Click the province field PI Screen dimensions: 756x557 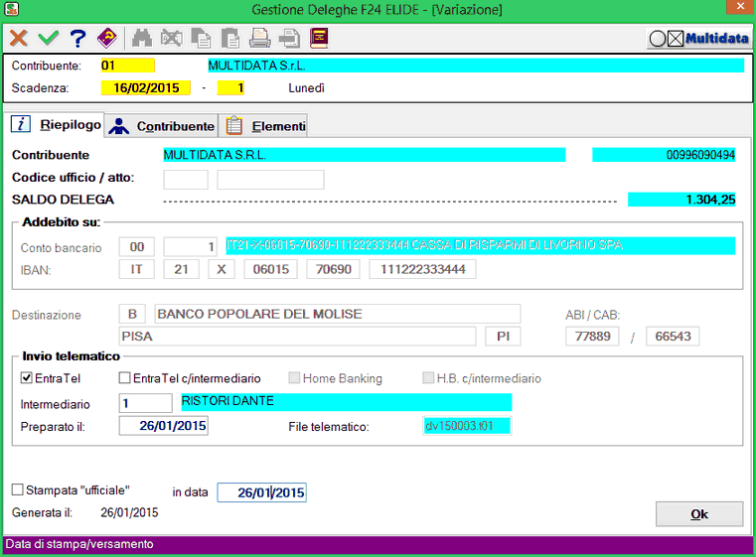coord(503,336)
